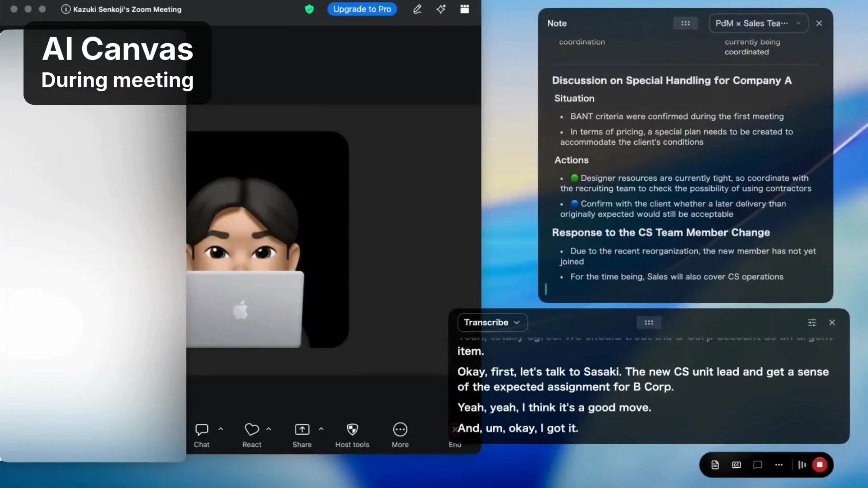Image resolution: width=868 pixels, height=488 pixels.
Task: Click the 'Discussion on Special Handling for Company A' heading
Action: coord(671,80)
